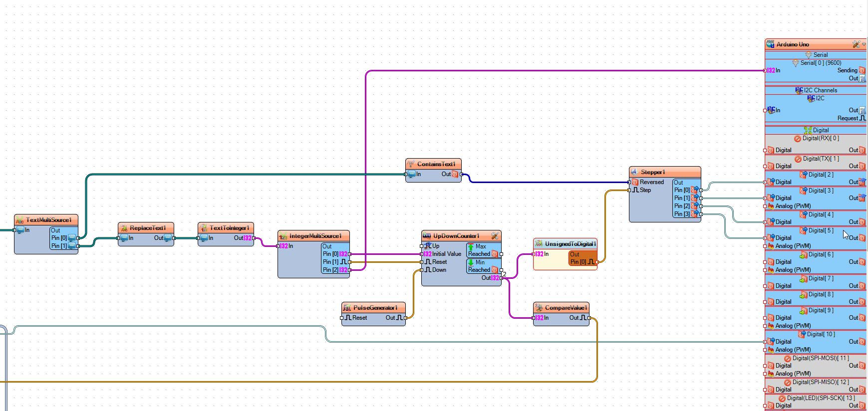The width and height of the screenshot is (868, 411).
Task: Click the Digital[10] channel header icon
Action: [802, 334]
